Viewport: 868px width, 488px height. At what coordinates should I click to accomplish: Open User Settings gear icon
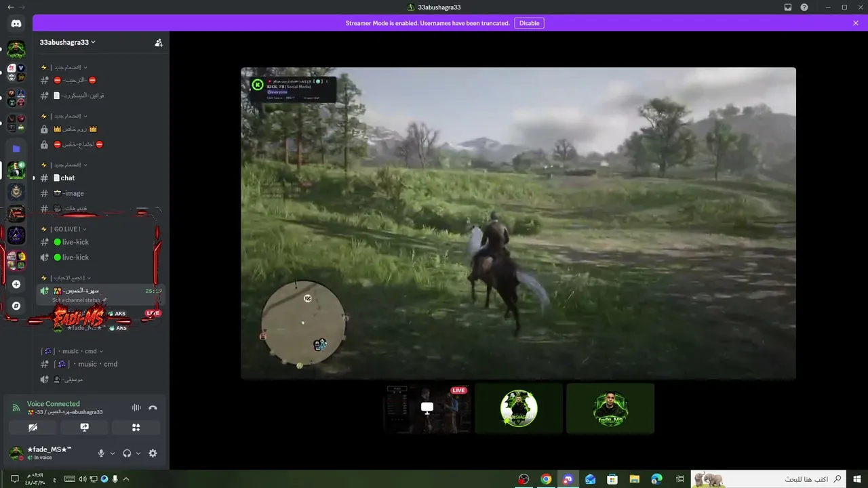tap(153, 453)
